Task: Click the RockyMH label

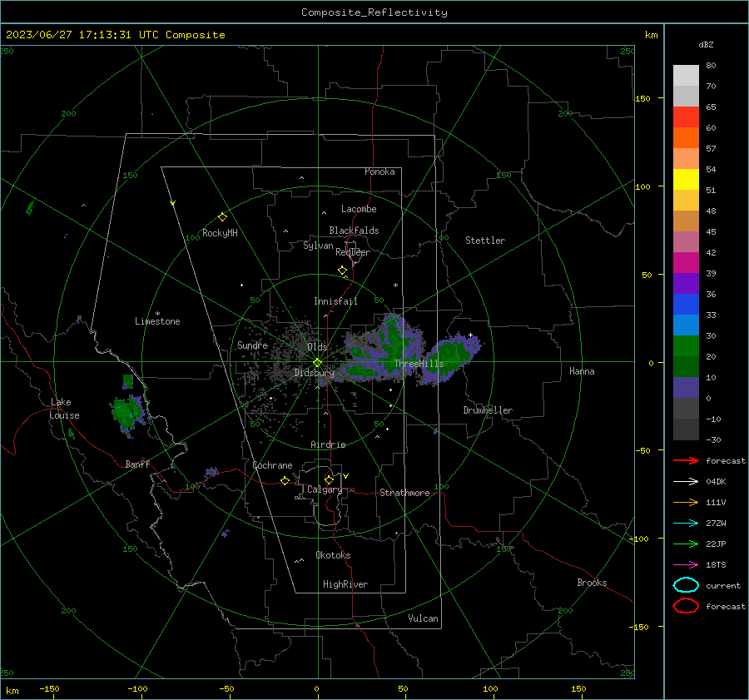Action: [x=220, y=233]
